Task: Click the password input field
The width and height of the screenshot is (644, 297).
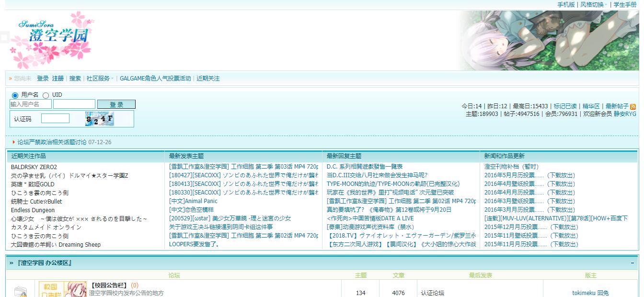Action: pyautogui.click(x=74, y=104)
